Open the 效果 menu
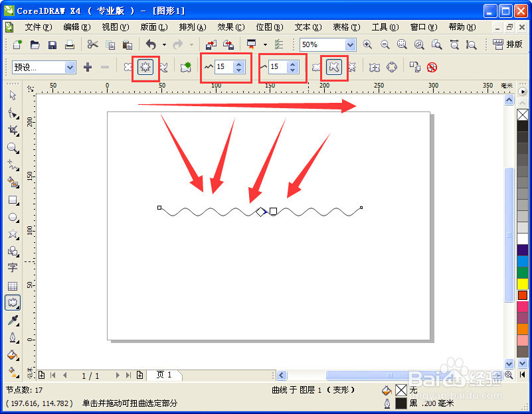Image resolution: width=532 pixels, height=414 pixels. (x=229, y=27)
